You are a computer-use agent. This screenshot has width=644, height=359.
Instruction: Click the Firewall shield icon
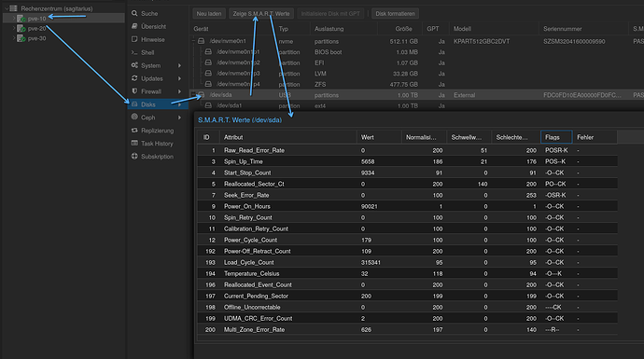(134, 91)
